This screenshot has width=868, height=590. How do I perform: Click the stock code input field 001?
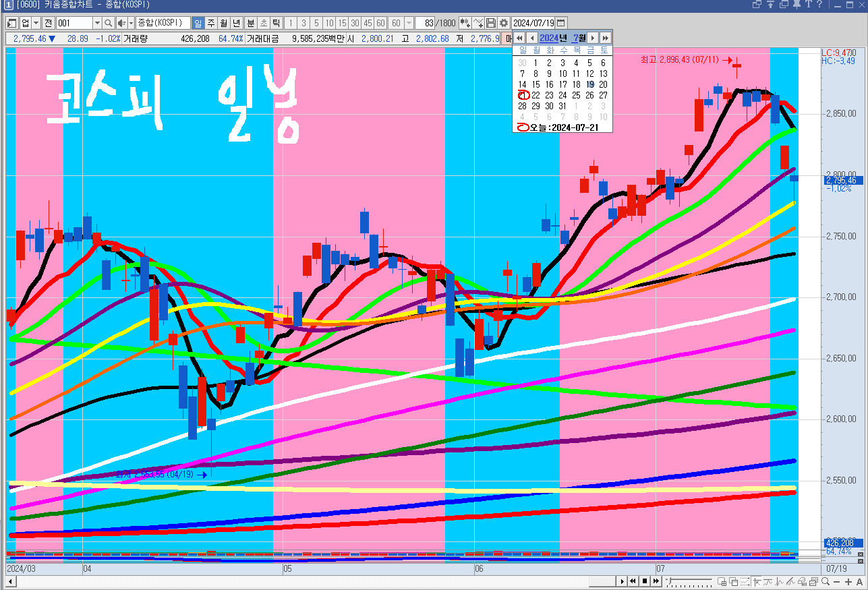coord(74,23)
